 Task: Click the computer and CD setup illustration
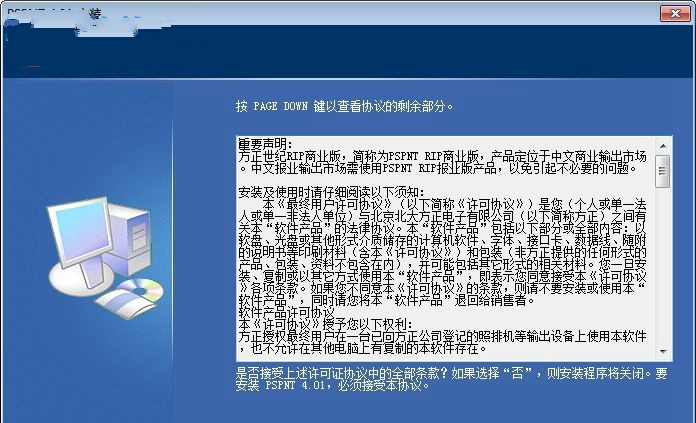(x=106, y=258)
